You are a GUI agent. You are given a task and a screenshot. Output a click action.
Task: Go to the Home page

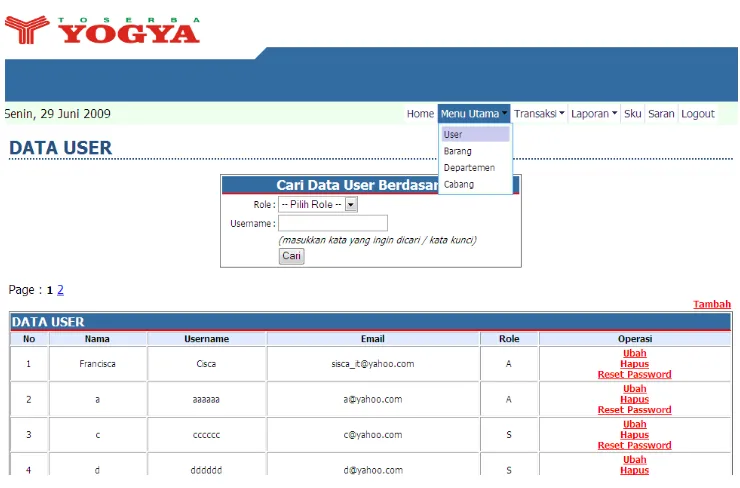pos(420,114)
